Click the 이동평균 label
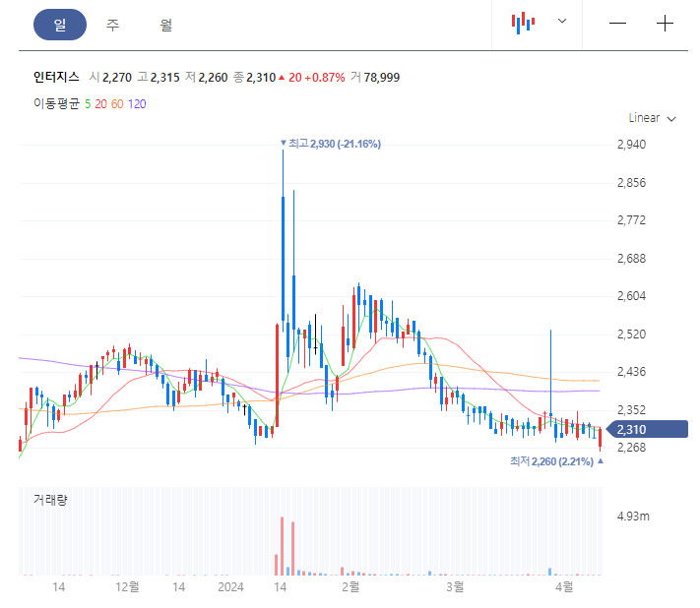 [x=56, y=104]
